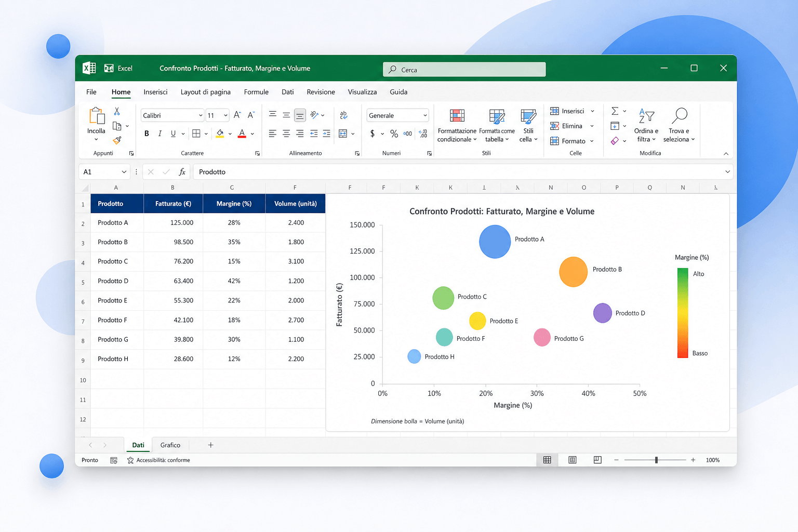The height and width of the screenshot is (532, 798).
Task: Expand the formula bar with its chevron
Action: coord(727,172)
